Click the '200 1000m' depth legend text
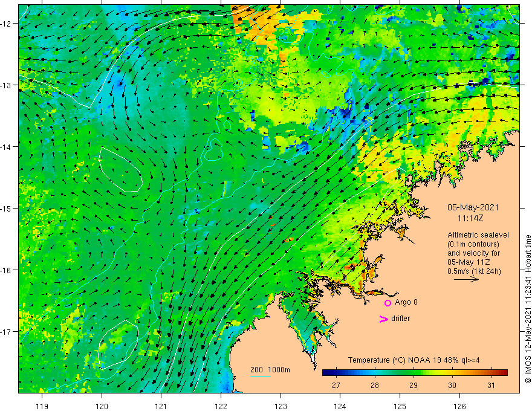The image size is (532, 411). pos(270,370)
